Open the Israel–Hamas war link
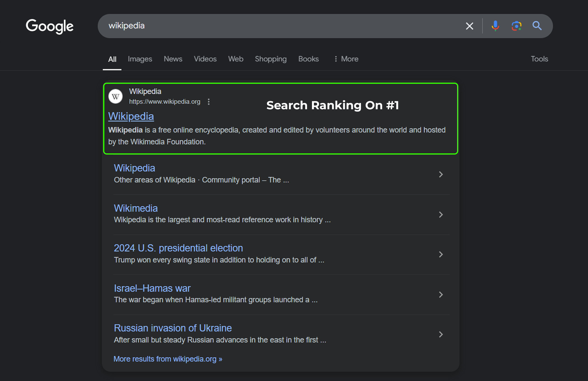Image resolution: width=588 pixels, height=381 pixels. pos(152,288)
